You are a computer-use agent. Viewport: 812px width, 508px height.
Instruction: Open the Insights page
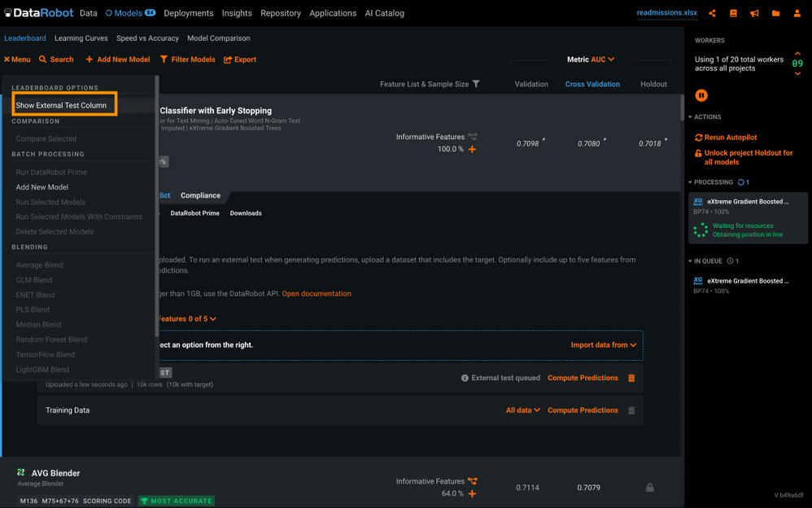[238, 14]
